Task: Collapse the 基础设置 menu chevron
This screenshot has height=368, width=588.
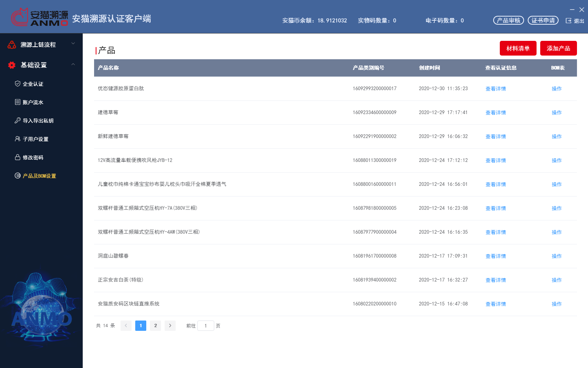Action: point(73,64)
